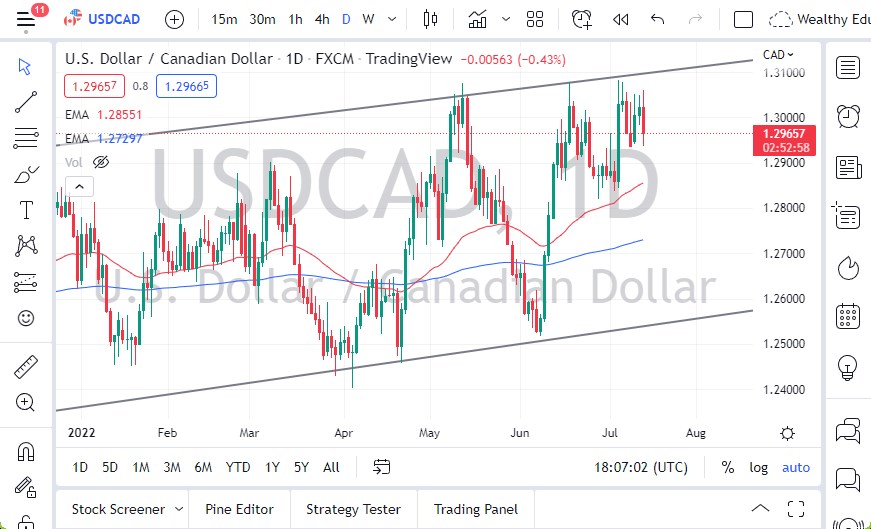The image size is (871, 529).
Task: Select the Fibonacci retracement tool
Action: pos(26,137)
